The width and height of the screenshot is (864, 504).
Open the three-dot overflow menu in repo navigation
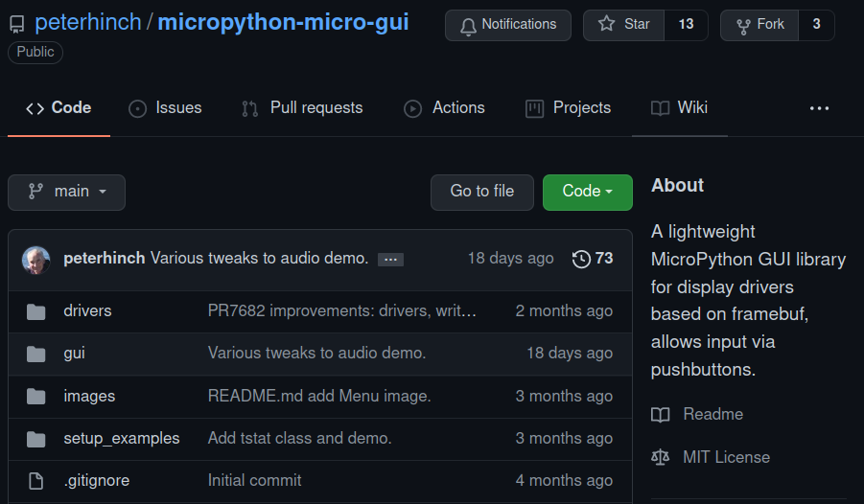(x=819, y=108)
